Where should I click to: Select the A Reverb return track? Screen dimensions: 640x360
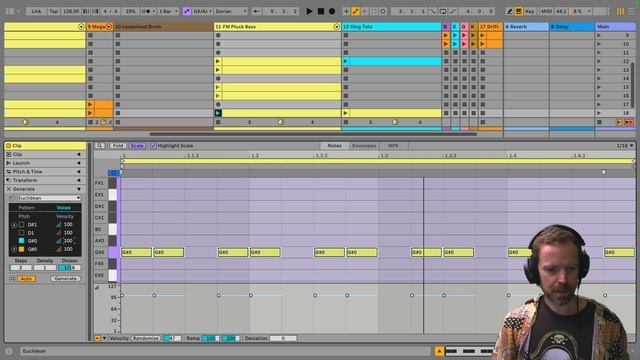pyautogui.click(x=527, y=27)
